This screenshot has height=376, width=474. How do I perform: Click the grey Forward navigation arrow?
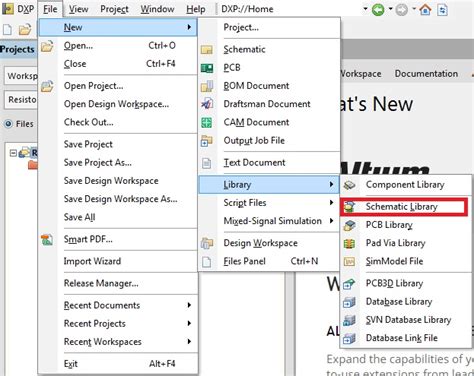point(402,10)
